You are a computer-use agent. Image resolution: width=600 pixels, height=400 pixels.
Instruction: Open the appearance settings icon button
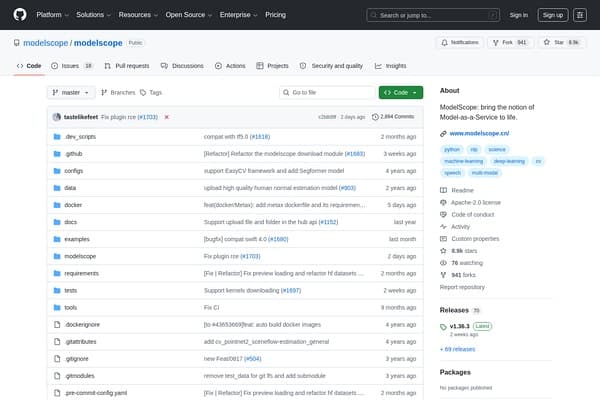coord(580,15)
